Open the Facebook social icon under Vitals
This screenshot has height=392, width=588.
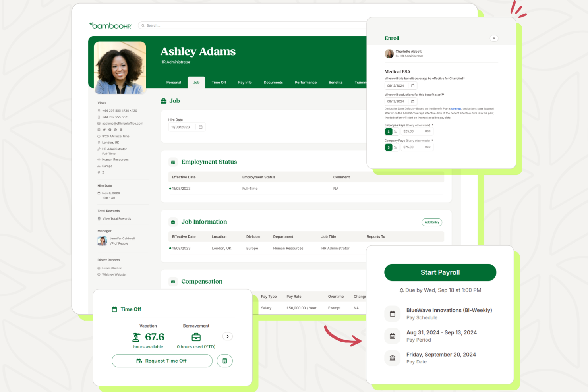pos(110,130)
